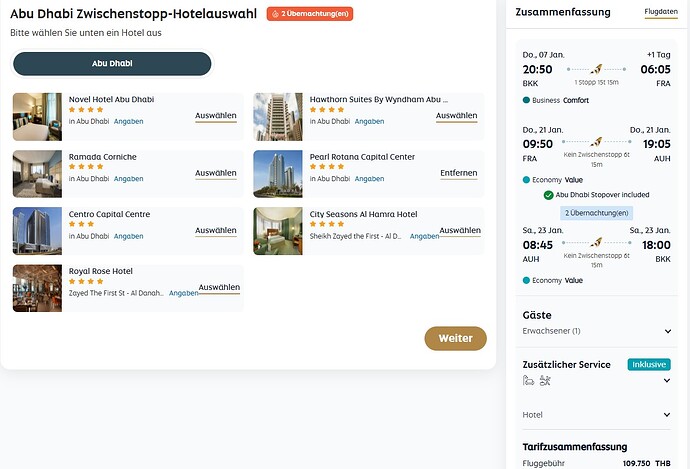
Task: Click the 2 Übernachtung(en) blue label
Action: coord(597,213)
